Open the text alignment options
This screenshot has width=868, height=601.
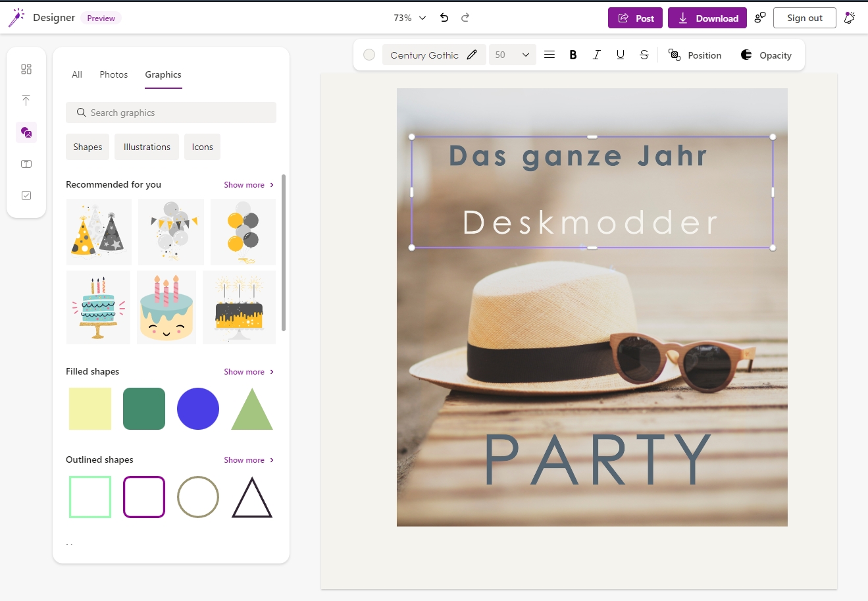click(x=549, y=55)
